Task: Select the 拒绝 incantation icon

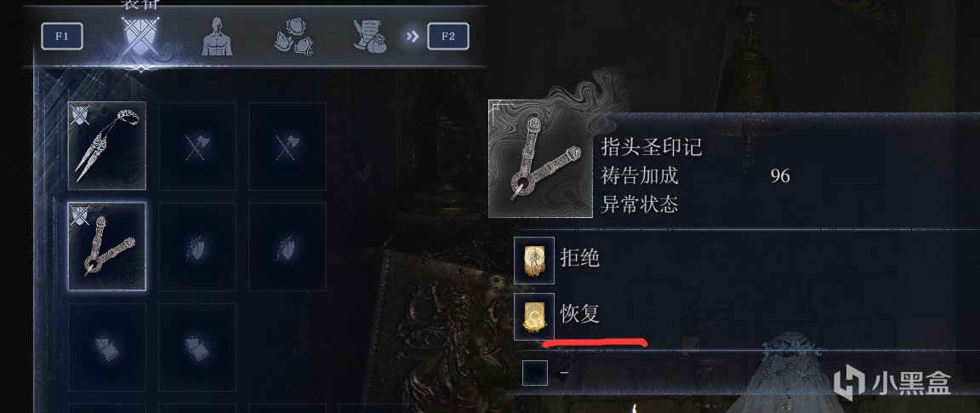Action: 534,260
